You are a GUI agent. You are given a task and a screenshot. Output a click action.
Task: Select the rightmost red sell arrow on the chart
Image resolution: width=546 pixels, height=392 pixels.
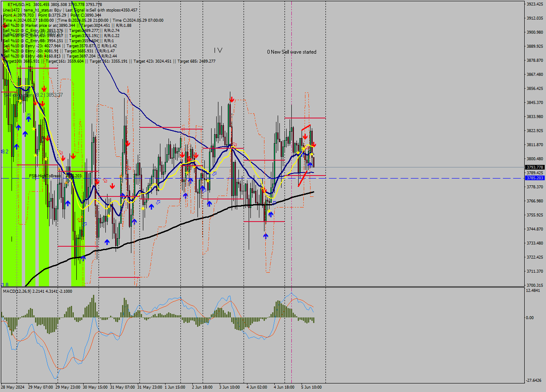coord(314,145)
